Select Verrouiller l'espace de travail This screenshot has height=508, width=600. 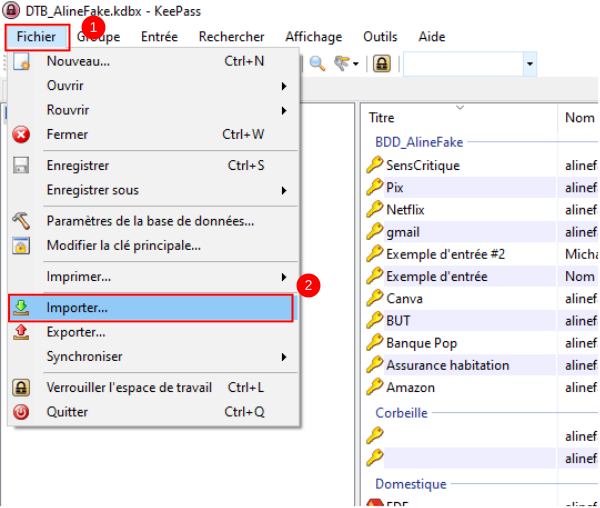(x=153, y=388)
